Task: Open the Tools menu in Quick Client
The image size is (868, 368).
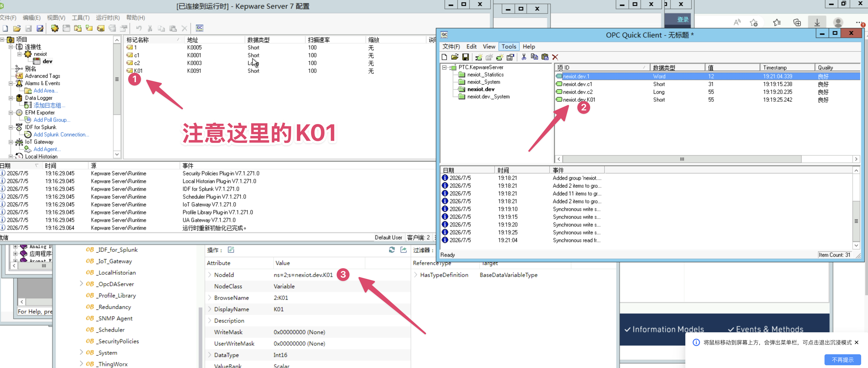Action: coord(508,46)
